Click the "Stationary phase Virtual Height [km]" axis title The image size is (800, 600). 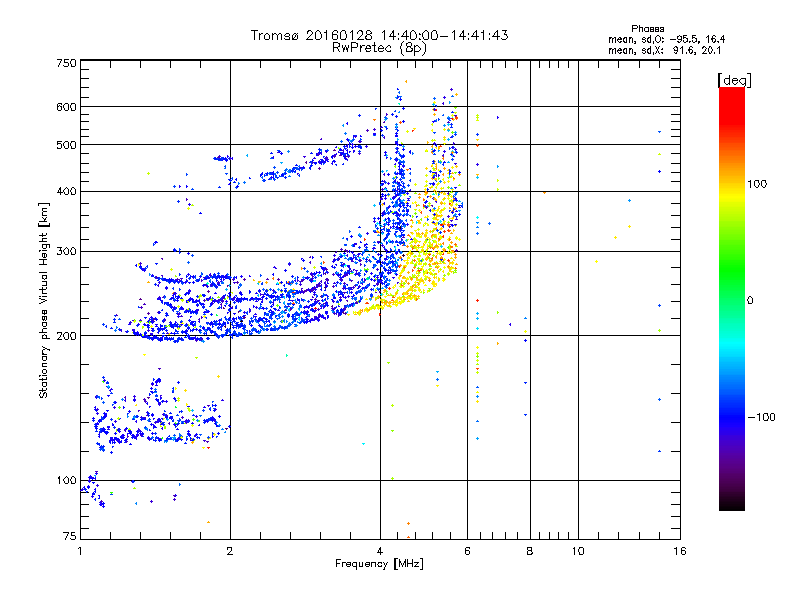[x=43, y=300]
